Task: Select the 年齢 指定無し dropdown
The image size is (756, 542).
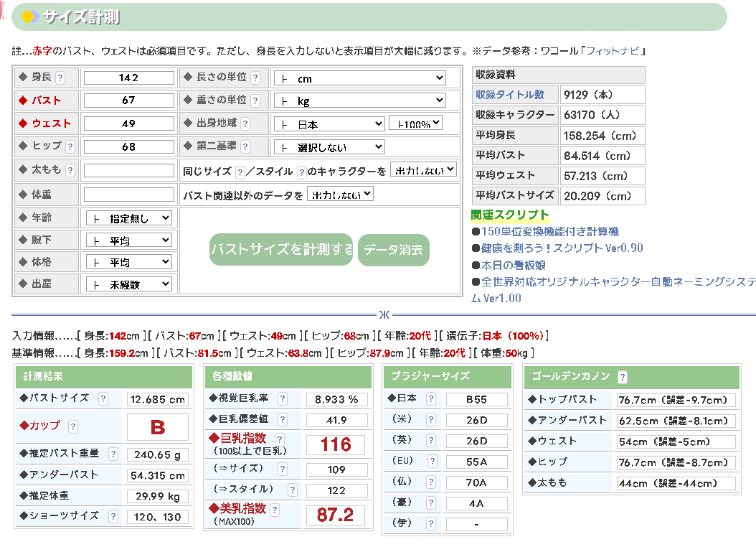Action: point(129,218)
